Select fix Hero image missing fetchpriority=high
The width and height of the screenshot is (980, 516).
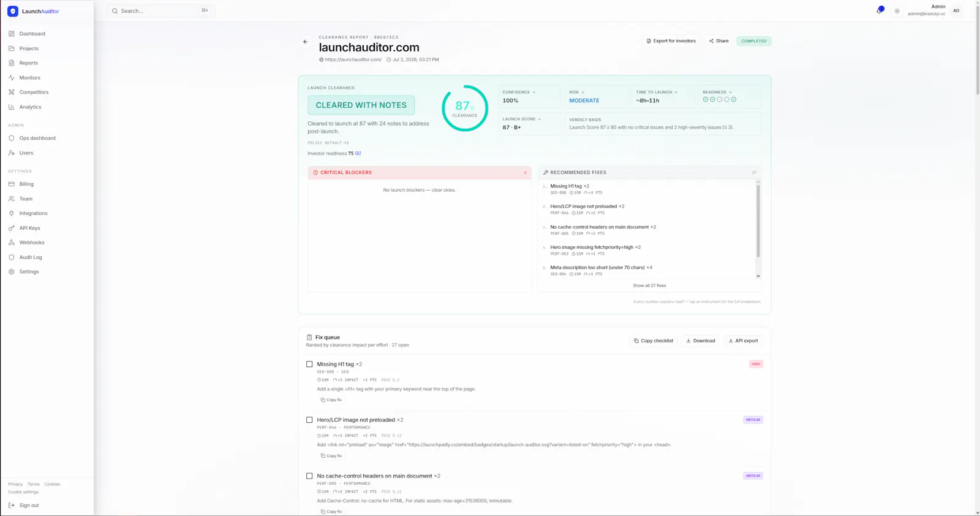[x=647, y=250]
